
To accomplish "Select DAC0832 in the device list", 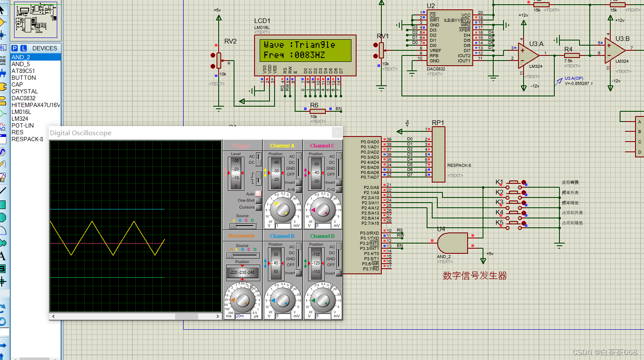I will point(36,98).
